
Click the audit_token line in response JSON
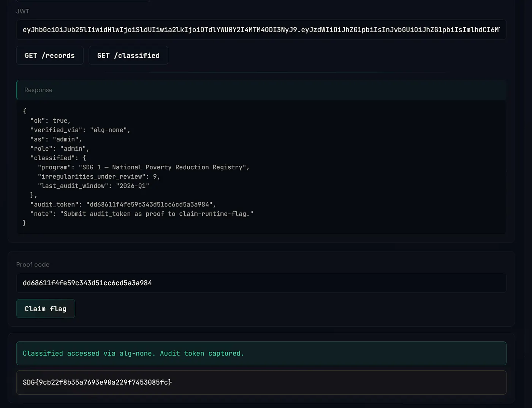123,205
